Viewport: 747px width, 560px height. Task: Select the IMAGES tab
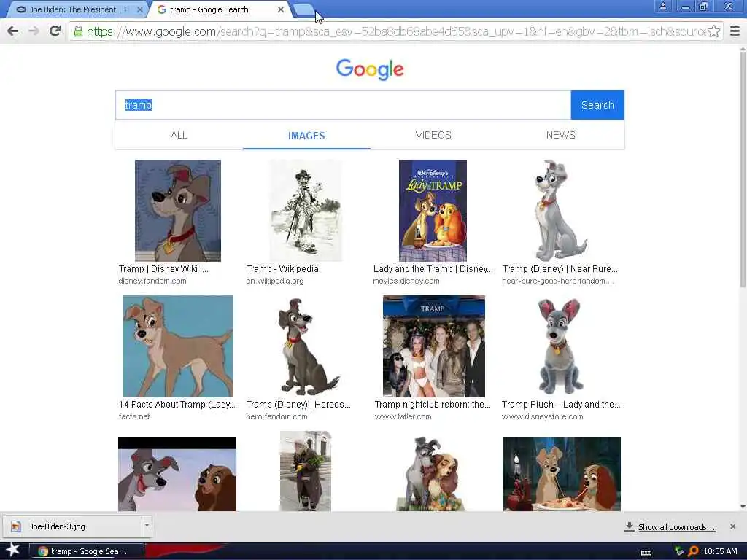point(306,136)
